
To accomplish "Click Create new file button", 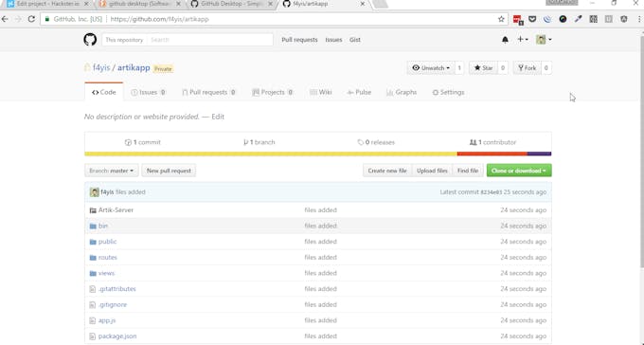I will (387, 171).
